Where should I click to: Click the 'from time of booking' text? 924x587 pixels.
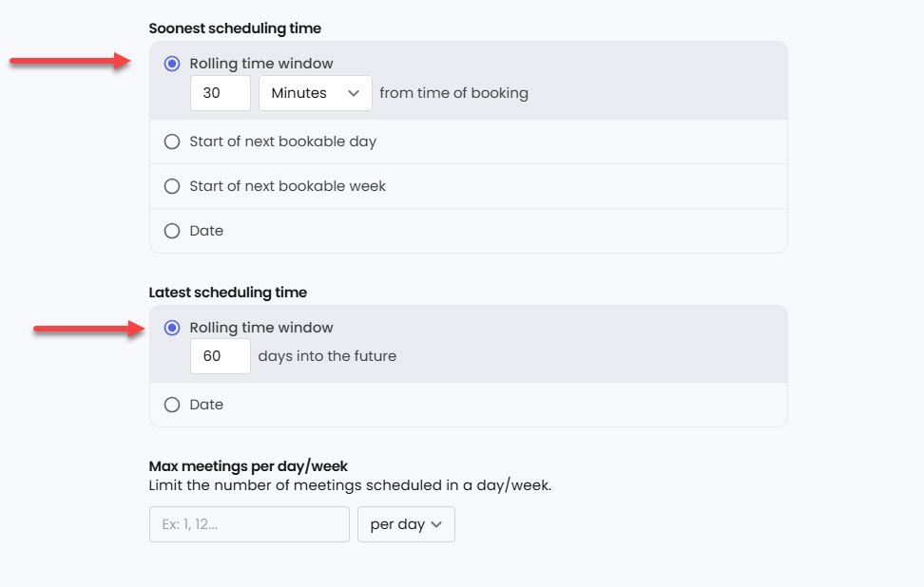tap(453, 93)
